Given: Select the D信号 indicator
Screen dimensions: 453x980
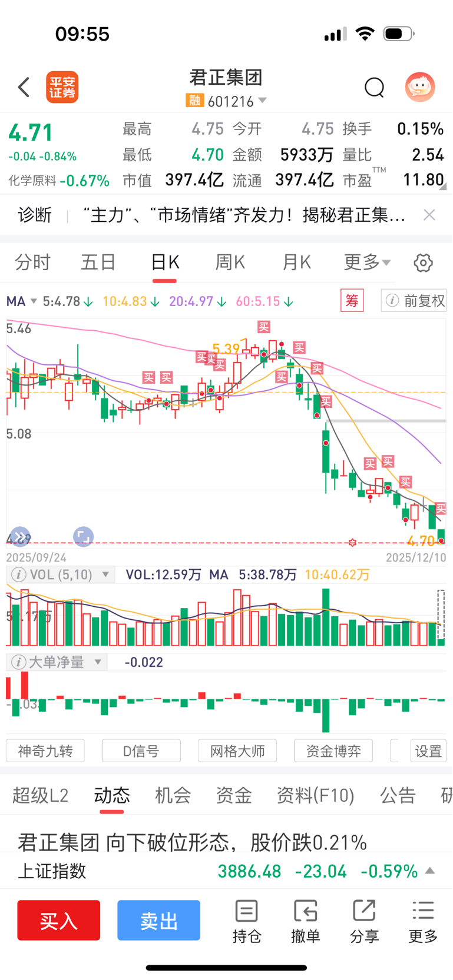Looking at the screenshot, I should pos(141,751).
